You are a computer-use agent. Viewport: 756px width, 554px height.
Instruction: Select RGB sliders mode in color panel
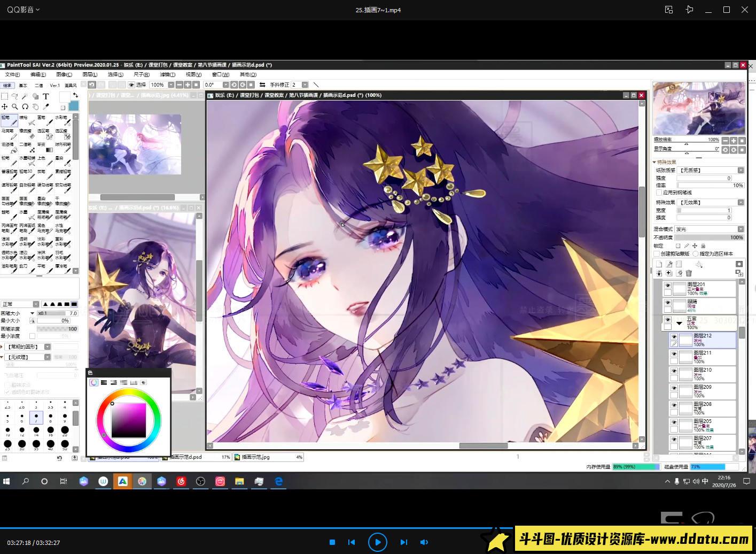tap(104, 382)
